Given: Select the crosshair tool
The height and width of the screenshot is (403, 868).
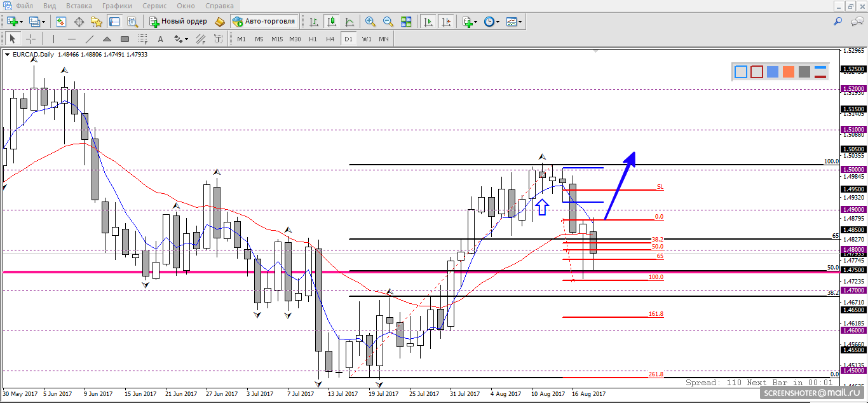Looking at the screenshot, I should pos(31,39).
